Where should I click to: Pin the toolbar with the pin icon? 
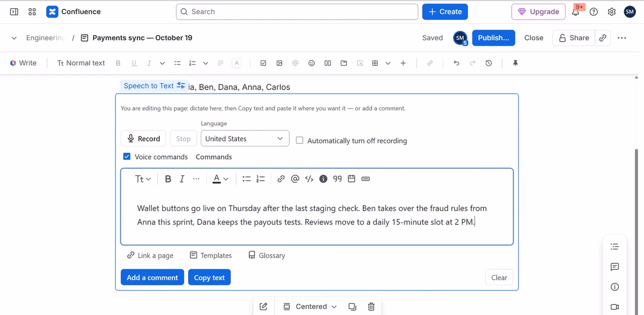[515, 63]
